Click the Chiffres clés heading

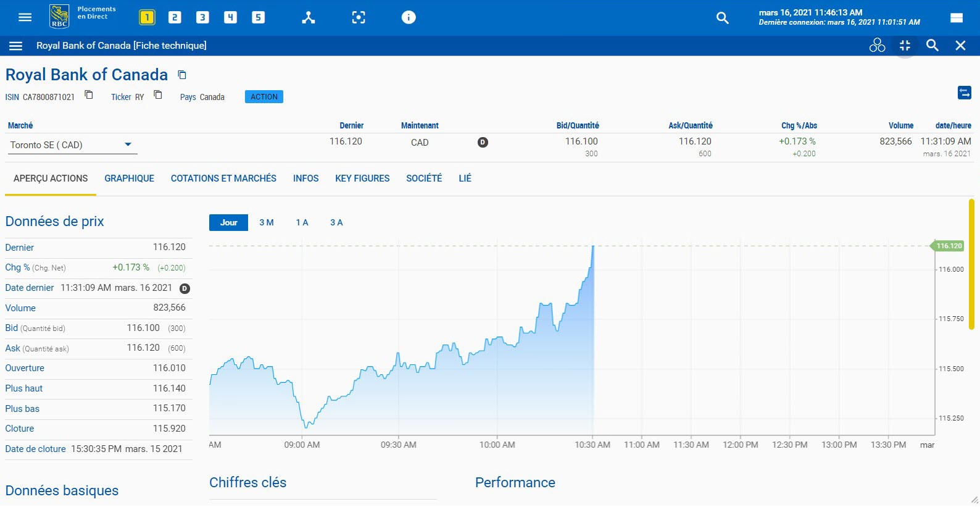(x=247, y=483)
